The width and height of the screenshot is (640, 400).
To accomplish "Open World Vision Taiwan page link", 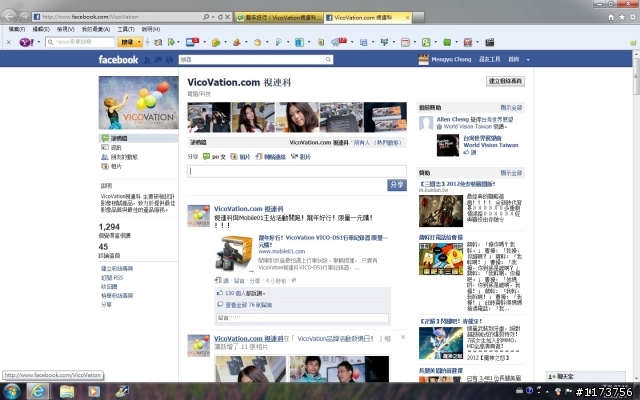I will (x=491, y=145).
